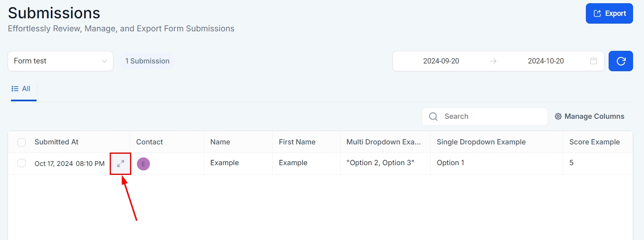
Task: Switch to the All tab
Action: 26,89
